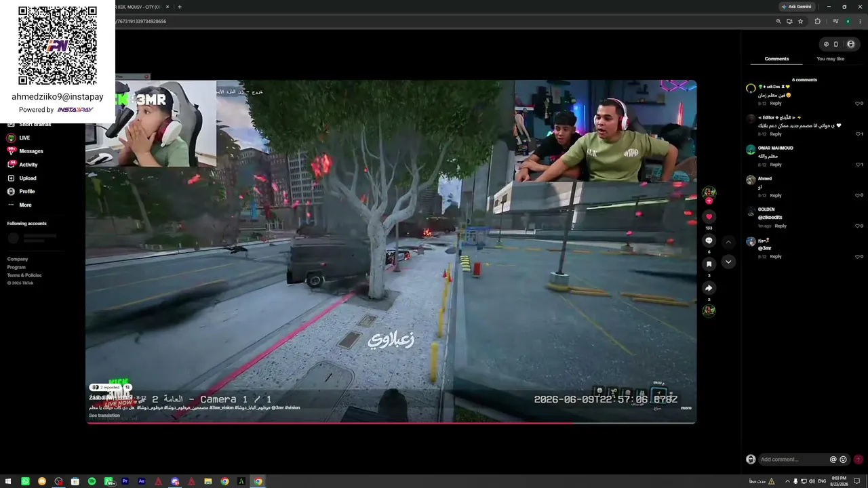The width and height of the screenshot is (868, 488).
Task: Open After Effects from the taskbar
Action: (142, 481)
